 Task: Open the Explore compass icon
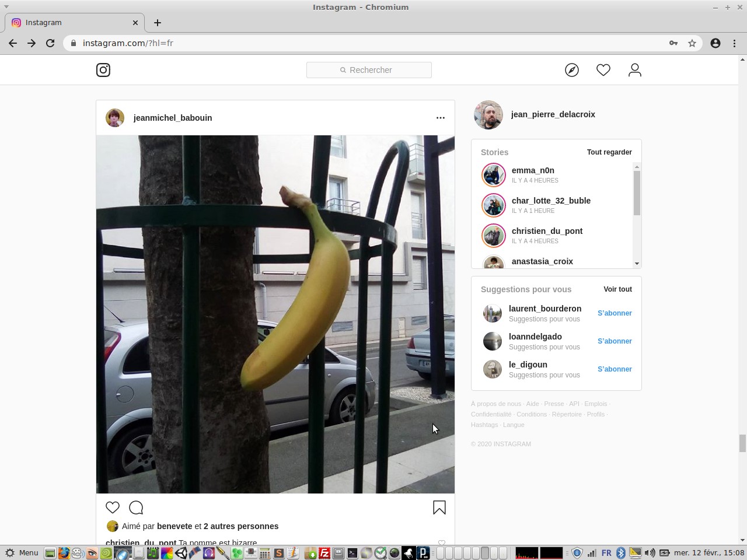point(572,70)
